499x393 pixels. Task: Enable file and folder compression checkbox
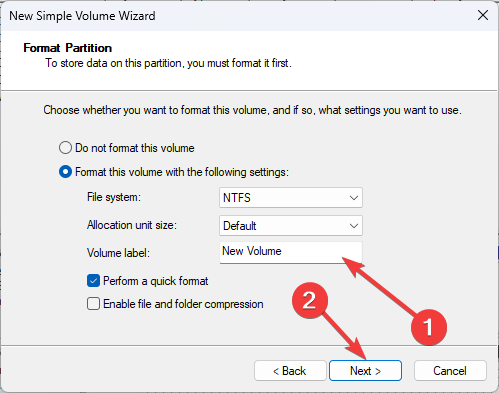[x=93, y=304]
